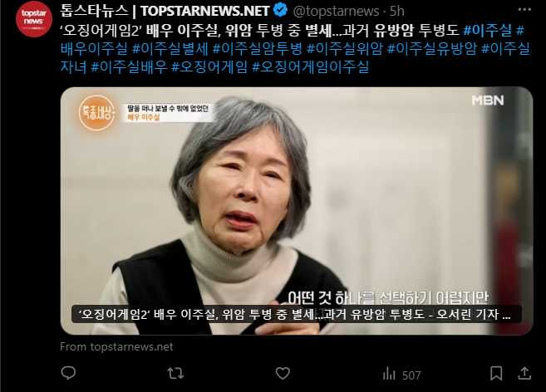546x392 pixels.
Task: Open the From topstarnews.net source link
Action: [116, 347]
